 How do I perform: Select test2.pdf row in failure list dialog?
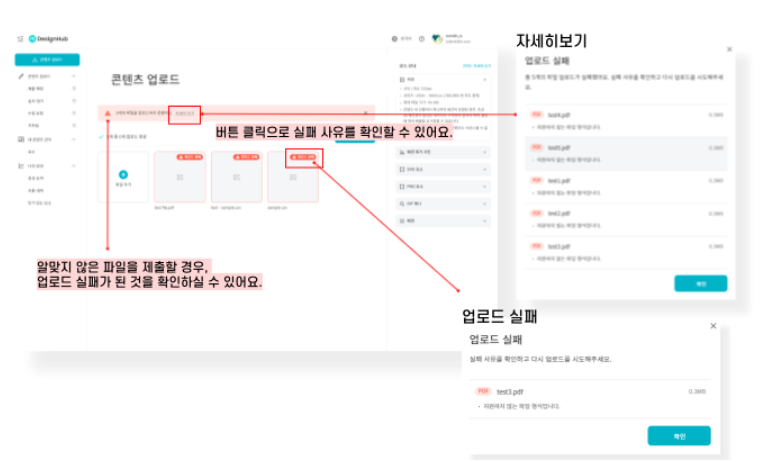(x=626, y=219)
